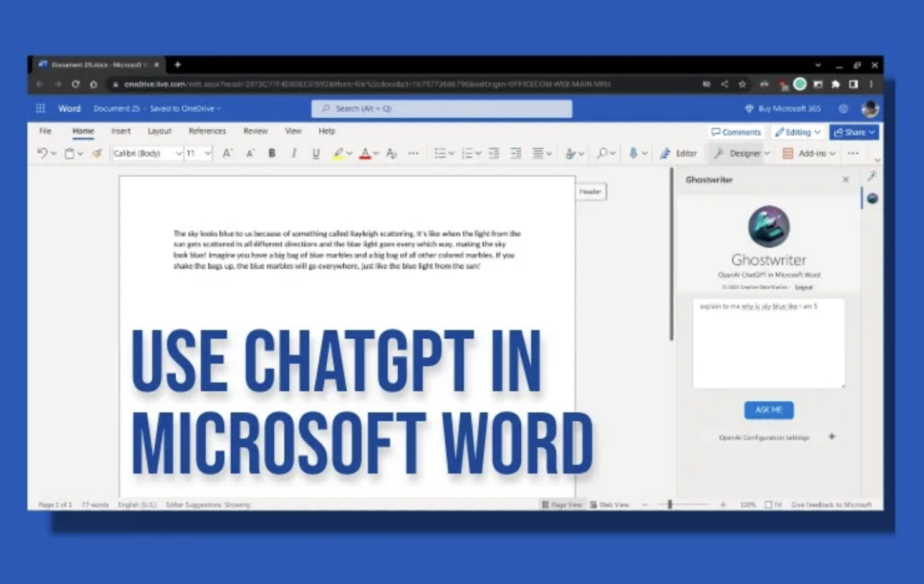Viewport: 924px width, 584px height.
Task: Click the Share button
Action: point(854,132)
